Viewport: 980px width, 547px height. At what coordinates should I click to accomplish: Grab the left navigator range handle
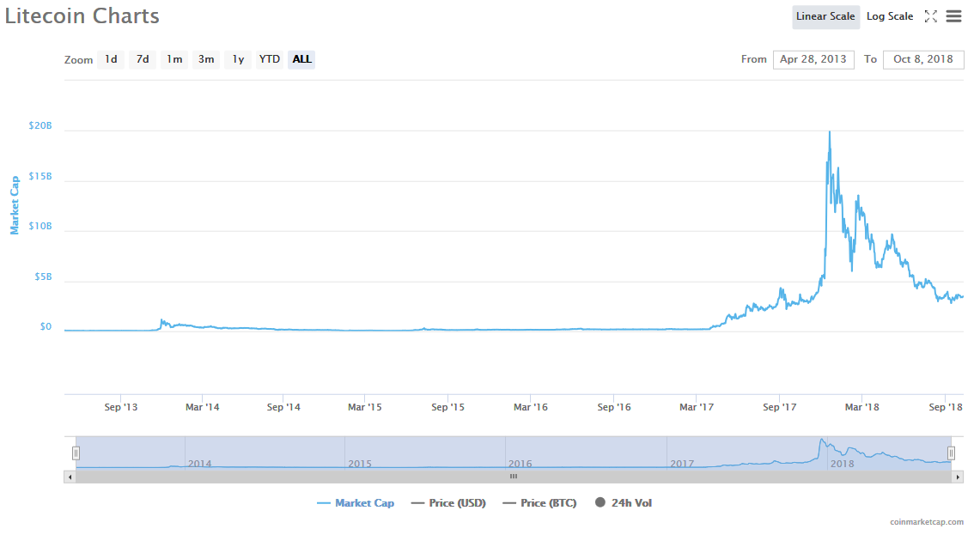(76, 453)
